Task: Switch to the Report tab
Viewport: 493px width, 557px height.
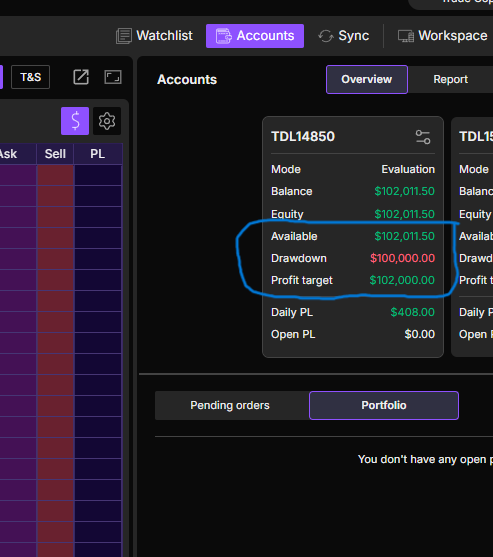Action: point(450,79)
